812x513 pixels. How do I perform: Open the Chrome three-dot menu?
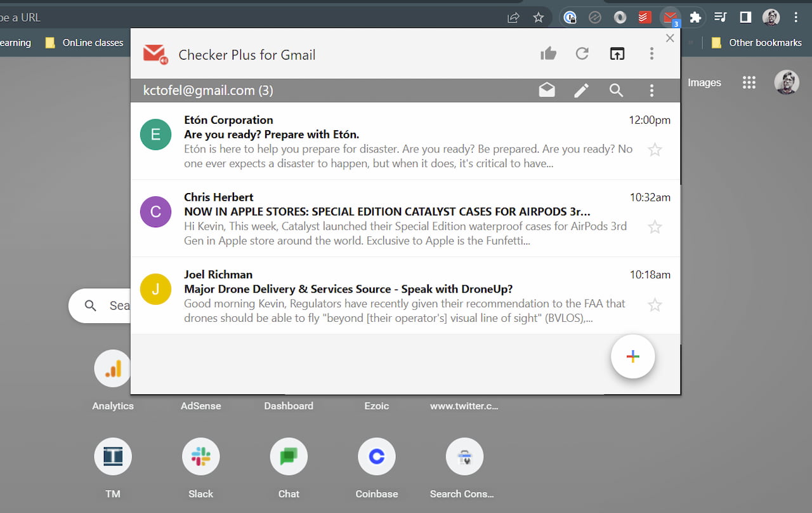coord(796,18)
